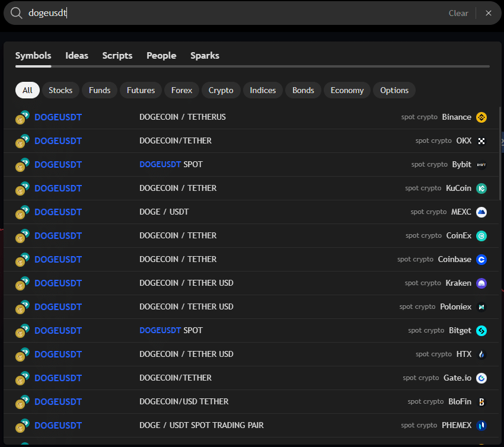Image resolution: width=504 pixels, height=447 pixels.
Task: Click the MEXC exchange logo
Action: (x=481, y=212)
